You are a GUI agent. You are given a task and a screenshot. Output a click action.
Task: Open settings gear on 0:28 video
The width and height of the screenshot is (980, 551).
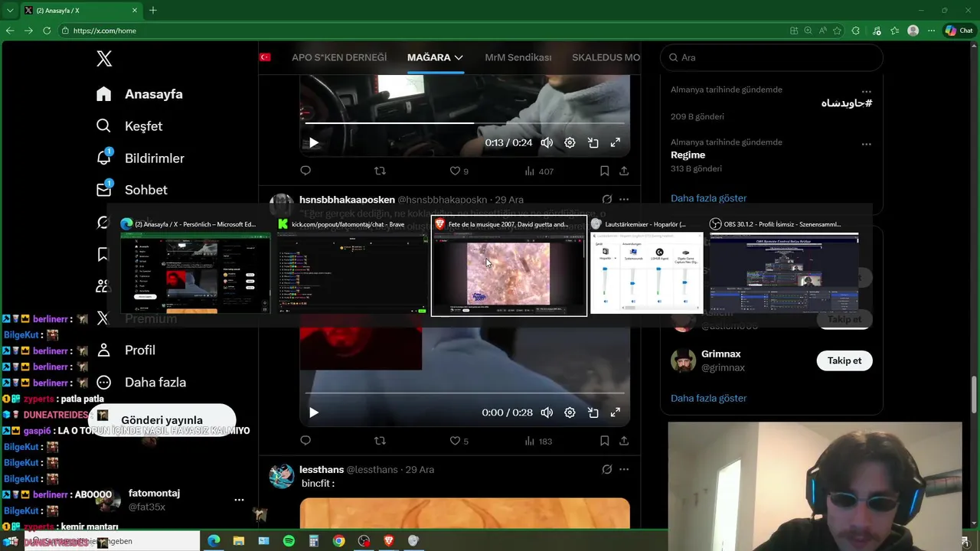pyautogui.click(x=570, y=412)
